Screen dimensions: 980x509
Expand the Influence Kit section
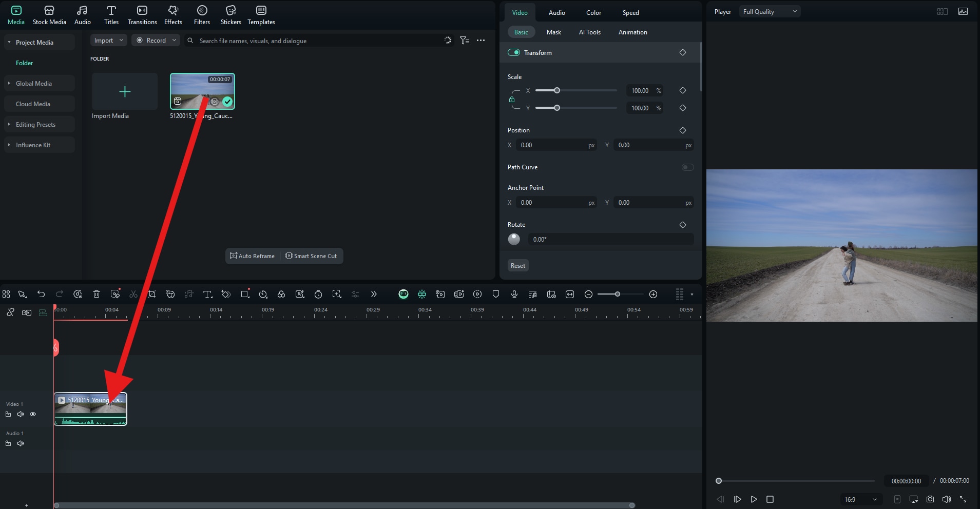click(9, 145)
